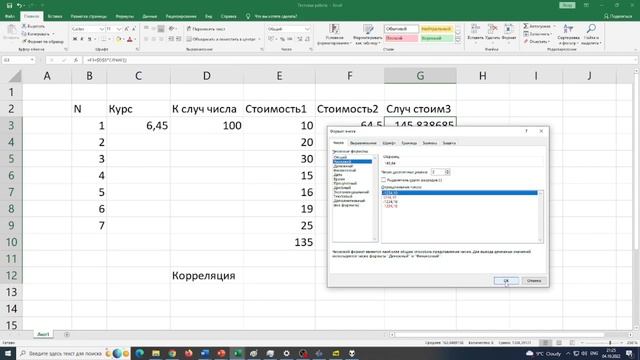
Task: Click the Cancel (Отмена) button in the dialog
Action: click(x=533, y=280)
